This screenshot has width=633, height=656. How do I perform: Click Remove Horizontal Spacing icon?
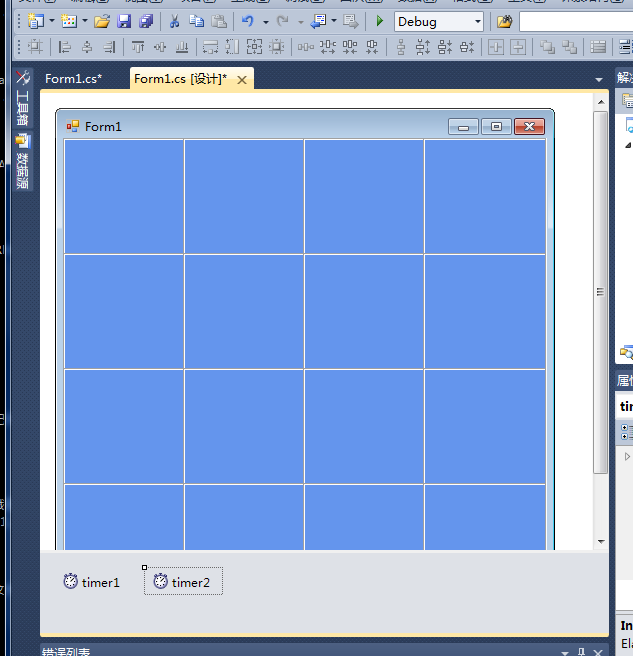click(372, 47)
